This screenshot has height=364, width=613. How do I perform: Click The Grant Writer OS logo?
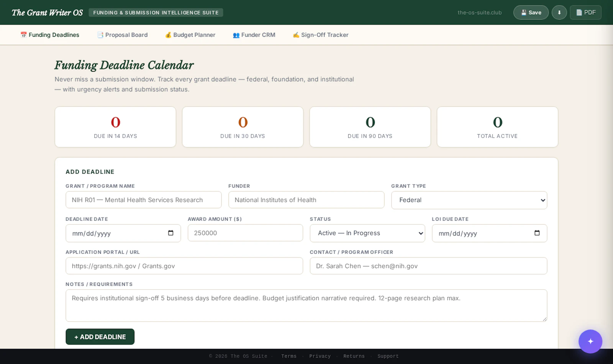pos(47,13)
